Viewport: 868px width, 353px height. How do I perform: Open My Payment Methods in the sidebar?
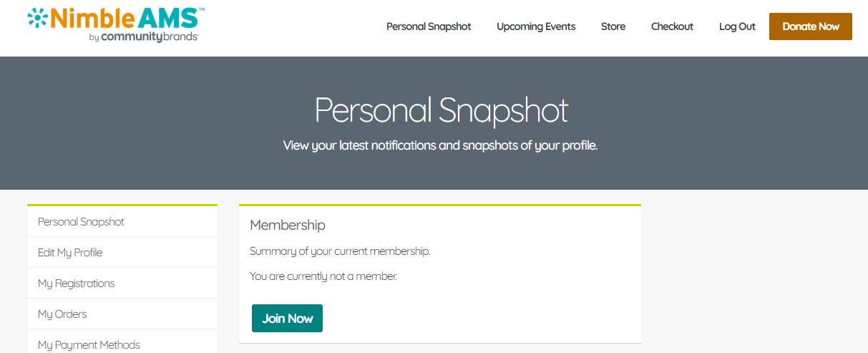89,344
